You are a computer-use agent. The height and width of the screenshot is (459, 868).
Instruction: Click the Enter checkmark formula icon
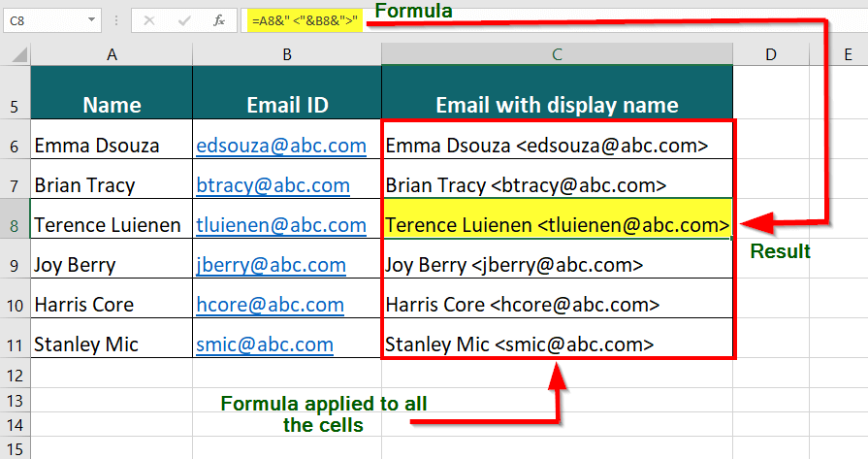[184, 19]
